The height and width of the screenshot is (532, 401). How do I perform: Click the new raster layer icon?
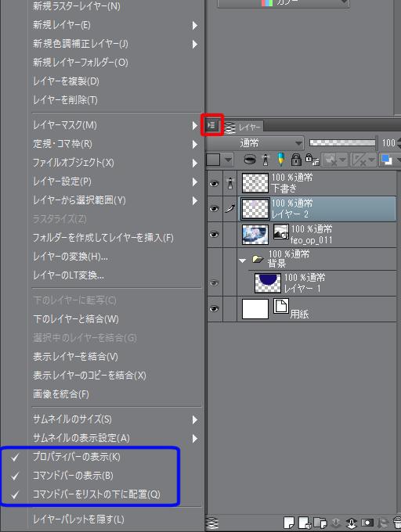tap(289, 523)
